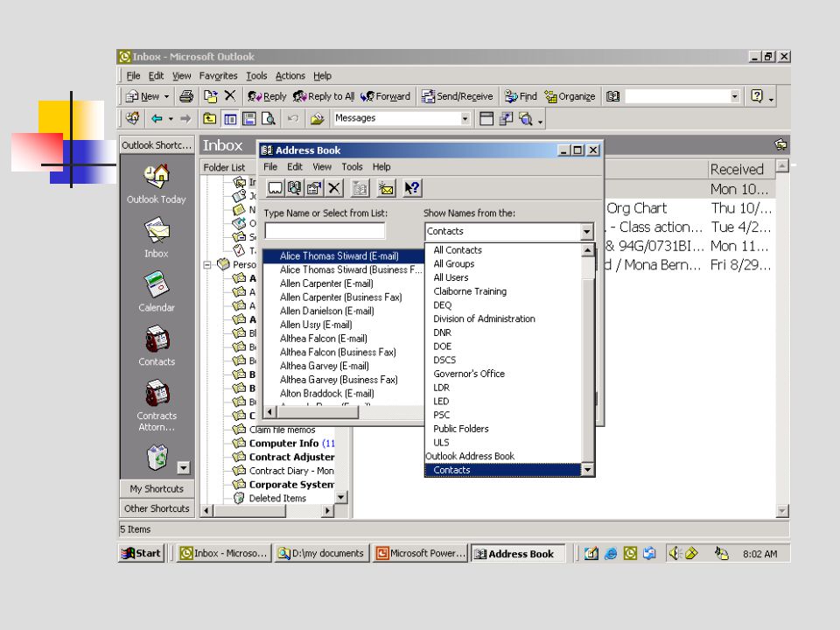Open the Show Names from the dropdown
Viewport: 840px width, 630px height.
(587, 231)
